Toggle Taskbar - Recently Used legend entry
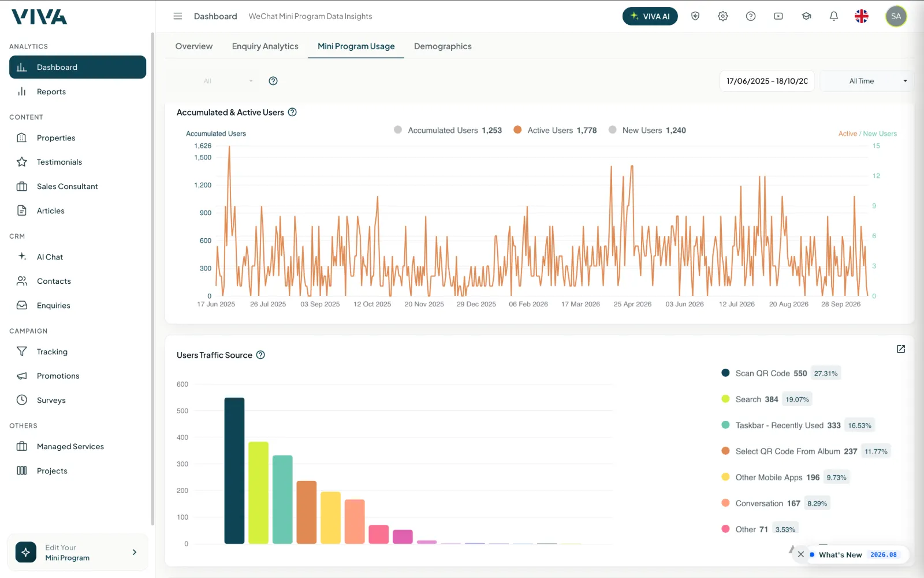Image resolution: width=924 pixels, height=578 pixels. (798, 425)
